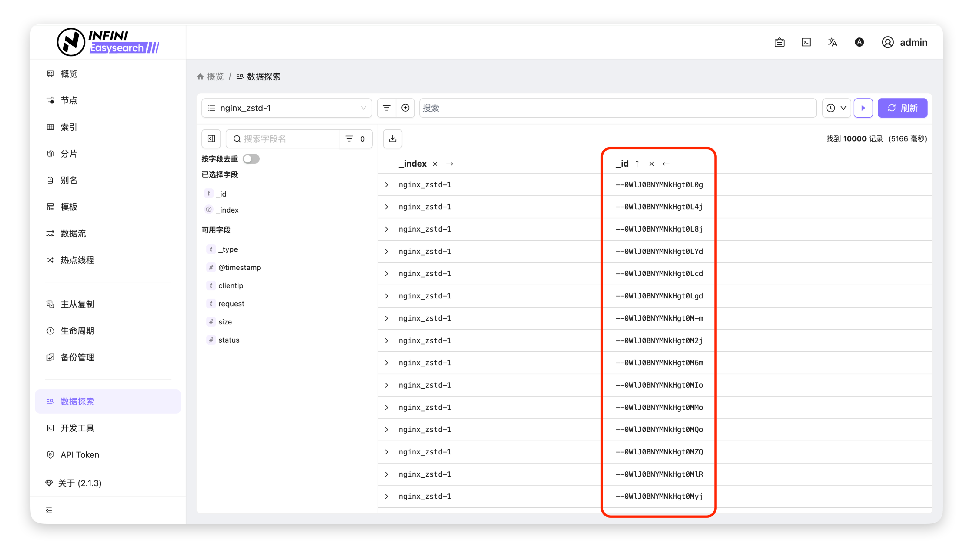This screenshot has height=560, width=973.
Task: Click the field type filter counter
Action: pos(355,139)
